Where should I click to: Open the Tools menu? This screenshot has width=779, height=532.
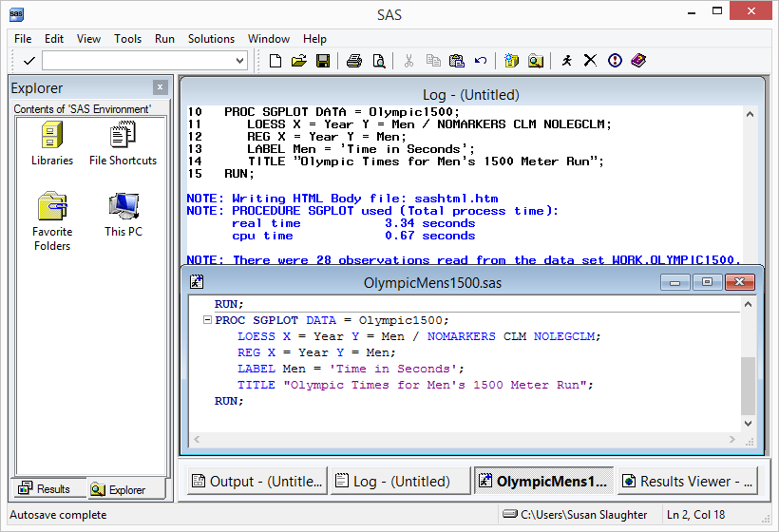[x=127, y=39]
